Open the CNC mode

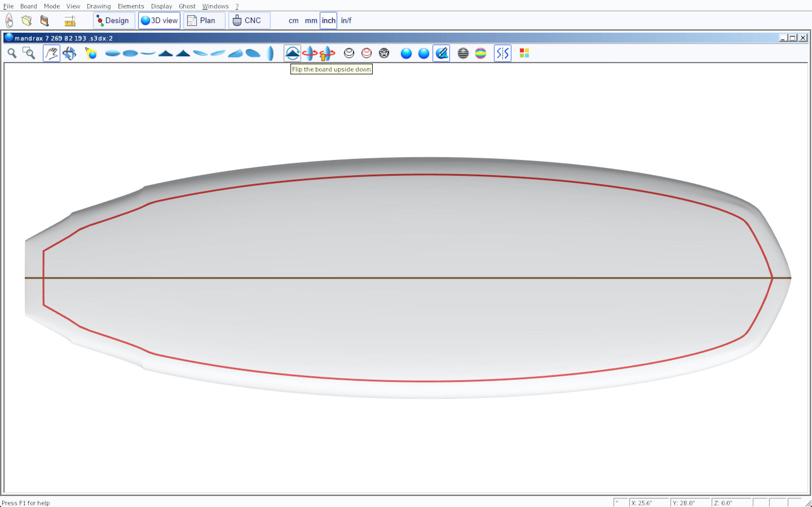click(249, 21)
